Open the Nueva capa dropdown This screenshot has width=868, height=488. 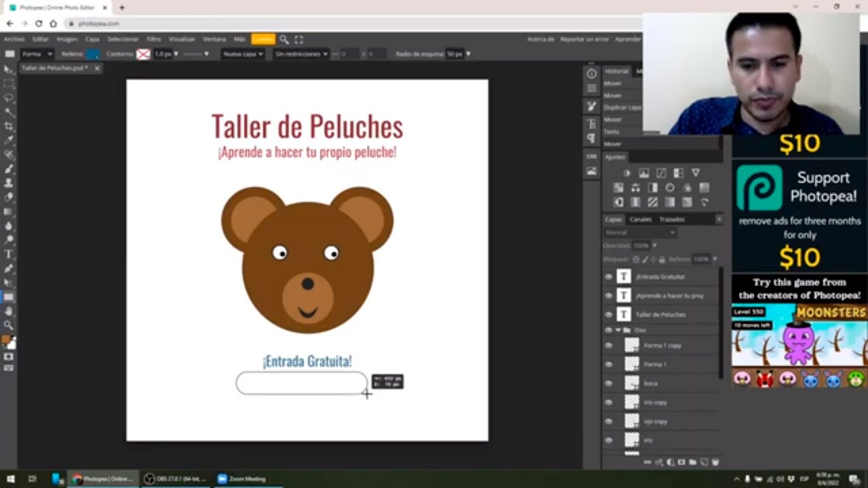point(243,54)
